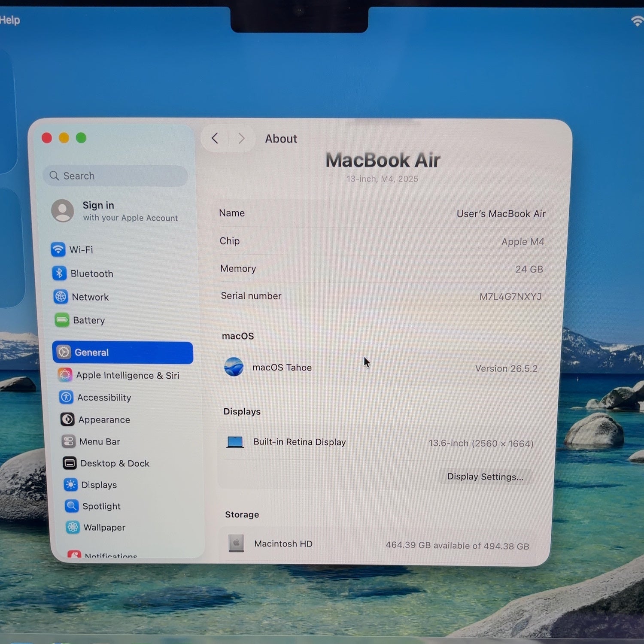
Task: Click the Built-in Retina Display label
Action: [300, 442]
